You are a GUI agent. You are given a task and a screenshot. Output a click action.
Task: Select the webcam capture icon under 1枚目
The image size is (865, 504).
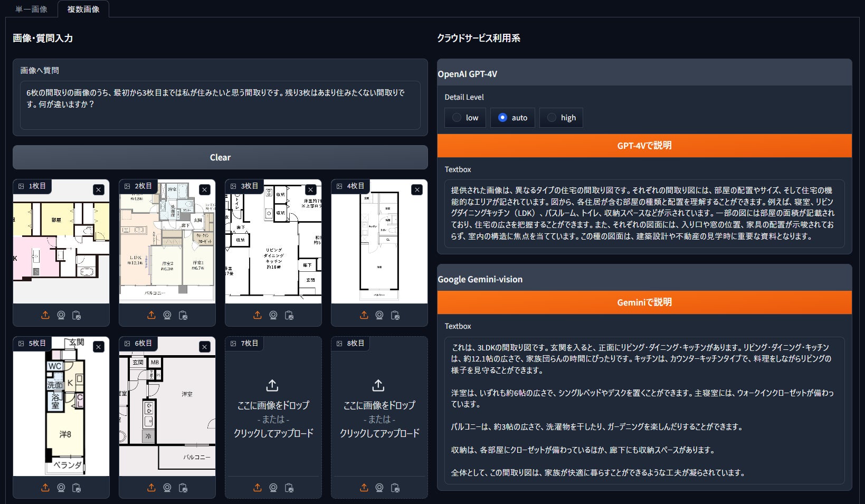click(x=61, y=315)
